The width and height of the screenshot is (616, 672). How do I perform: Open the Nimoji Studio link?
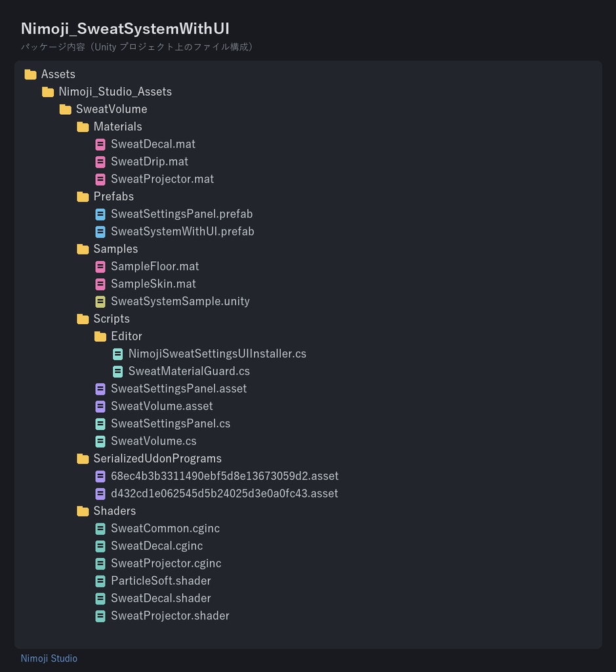[x=49, y=658]
